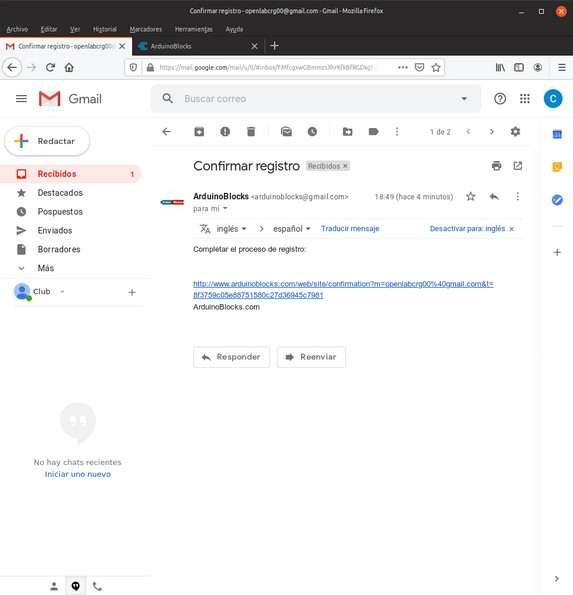
Task: Get add-ons with the plus icon
Action: tap(557, 252)
